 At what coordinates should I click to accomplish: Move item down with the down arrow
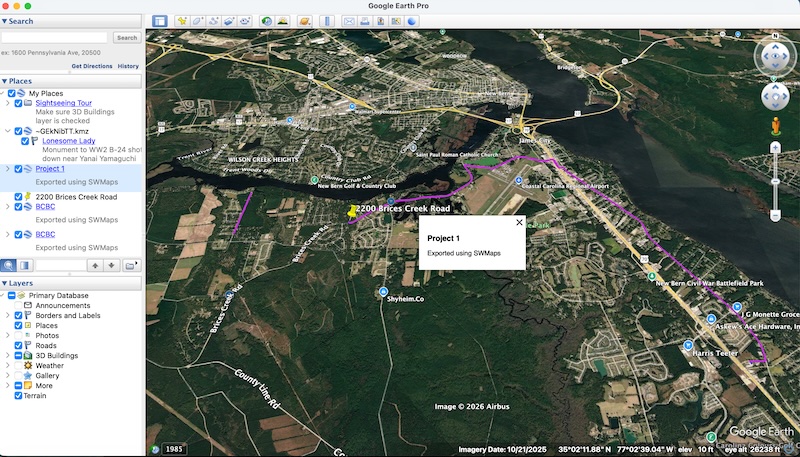pyautogui.click(x=112, y=265)
